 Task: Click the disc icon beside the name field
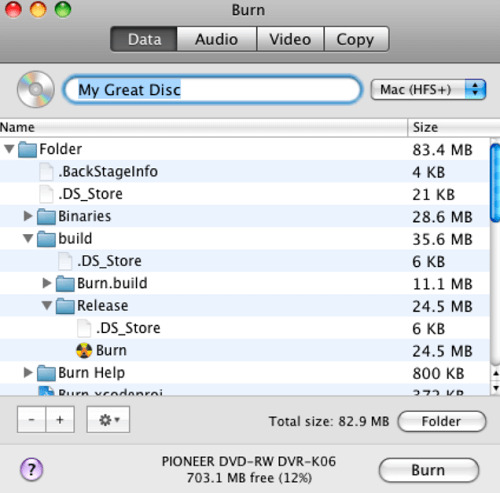click(36, 89)
